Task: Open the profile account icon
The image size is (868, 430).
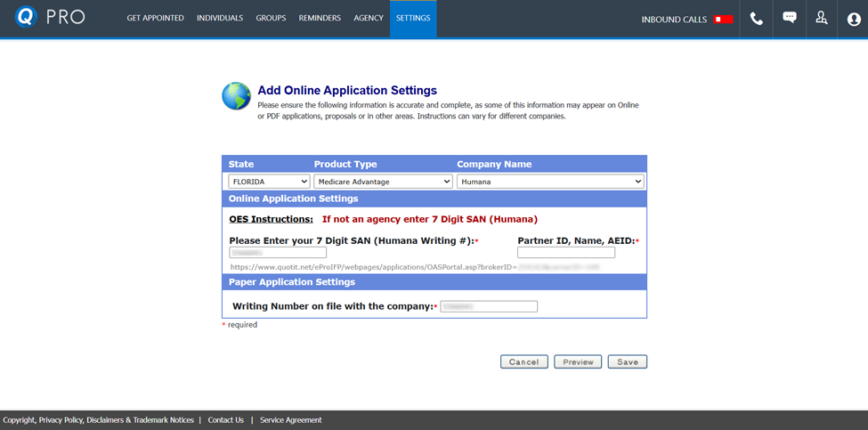Action: click(x=854, y=20)
